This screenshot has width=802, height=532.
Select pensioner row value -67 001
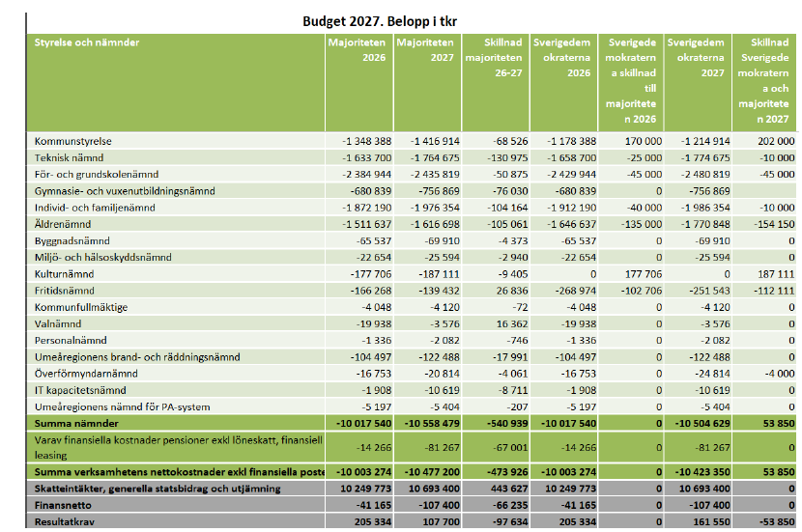point(510,447)
